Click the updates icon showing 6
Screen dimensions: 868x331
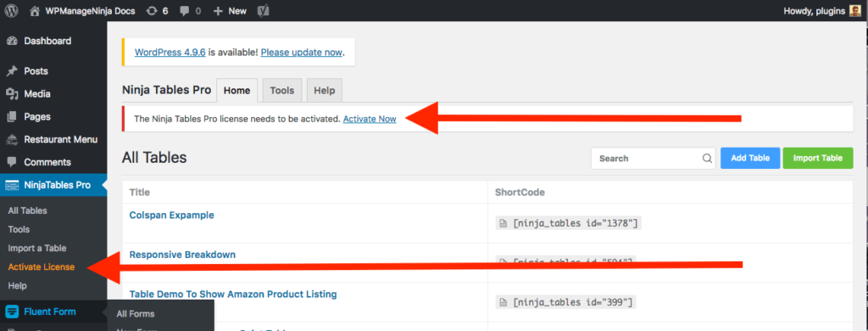click(151, 10)
